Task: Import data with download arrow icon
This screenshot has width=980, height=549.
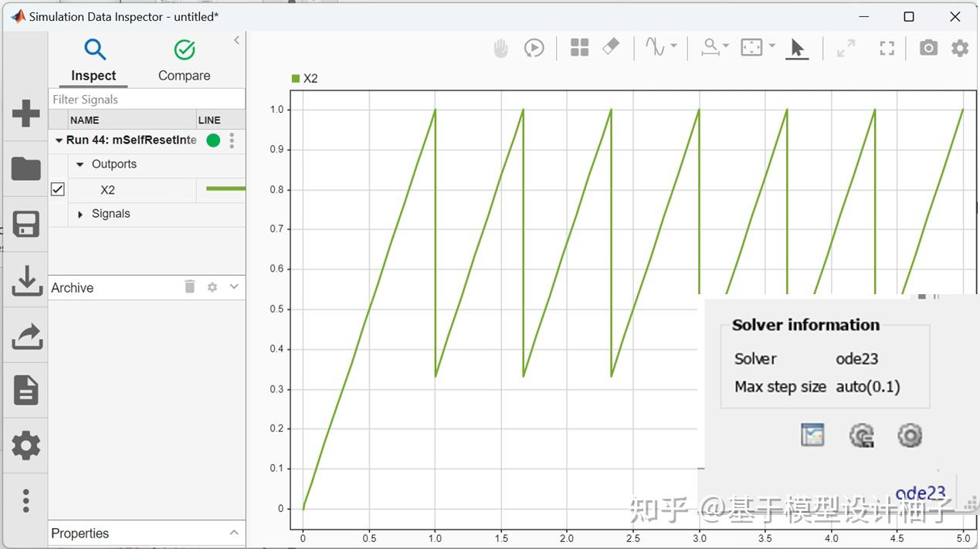Action: point(26,280)
